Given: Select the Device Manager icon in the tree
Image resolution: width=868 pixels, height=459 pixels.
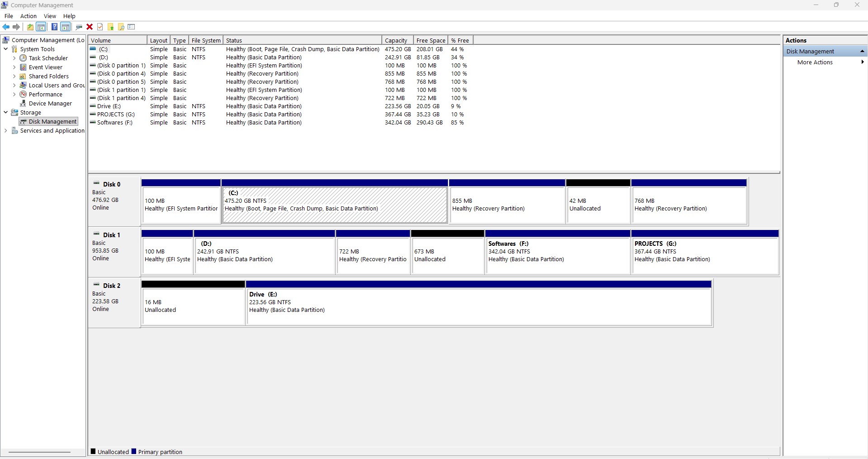Looking at the screenshot, I should coord(23,103).
